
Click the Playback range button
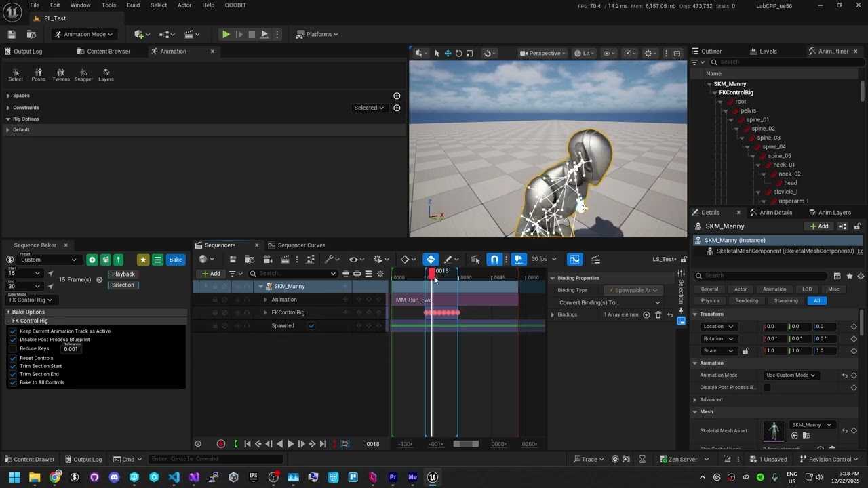[x=123, y=274]
